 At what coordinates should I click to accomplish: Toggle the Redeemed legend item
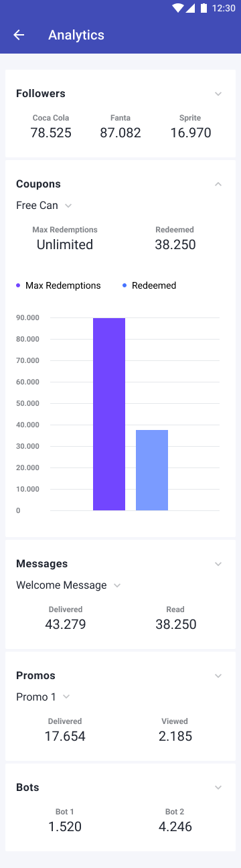[x=149, y=285]
